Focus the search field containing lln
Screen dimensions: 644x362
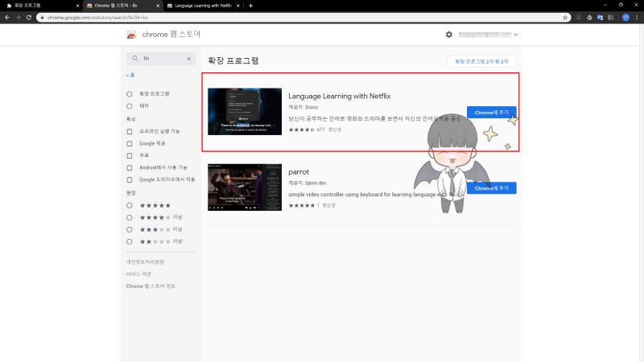coord(163,59)
